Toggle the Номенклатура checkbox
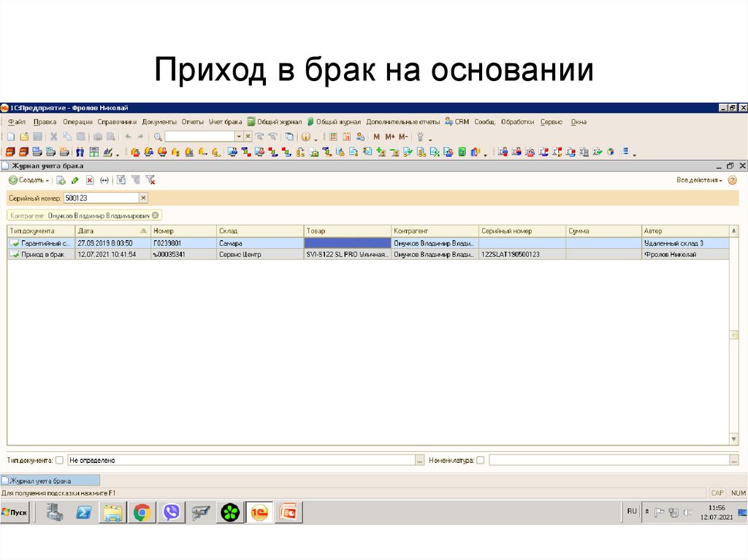The image size is (748, 560). (480, 461)
